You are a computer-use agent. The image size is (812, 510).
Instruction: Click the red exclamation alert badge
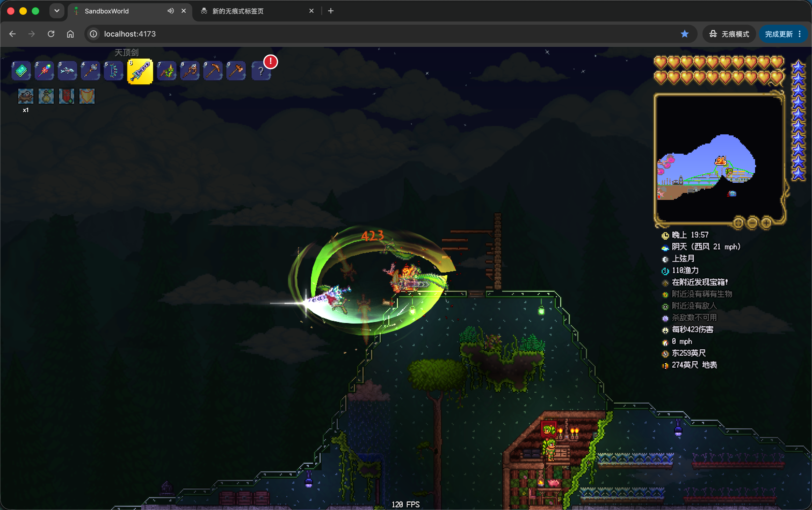[270, 62]
